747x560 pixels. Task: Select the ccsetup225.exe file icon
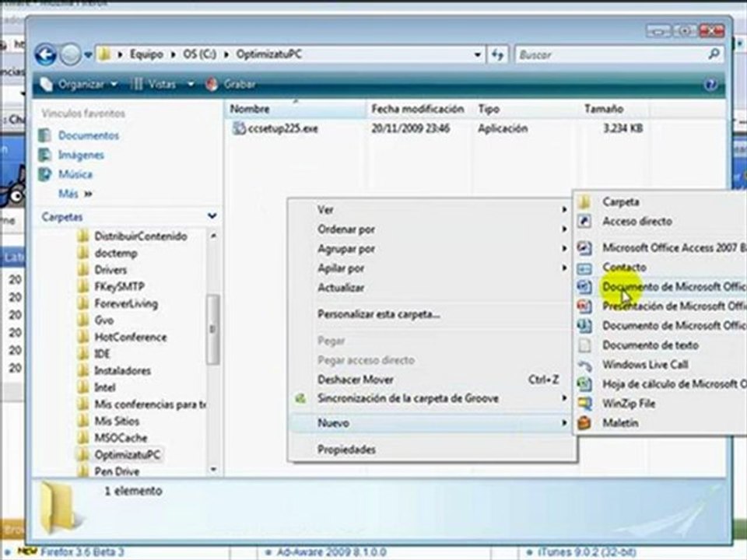pyautogui.click(x=239, y=128)
